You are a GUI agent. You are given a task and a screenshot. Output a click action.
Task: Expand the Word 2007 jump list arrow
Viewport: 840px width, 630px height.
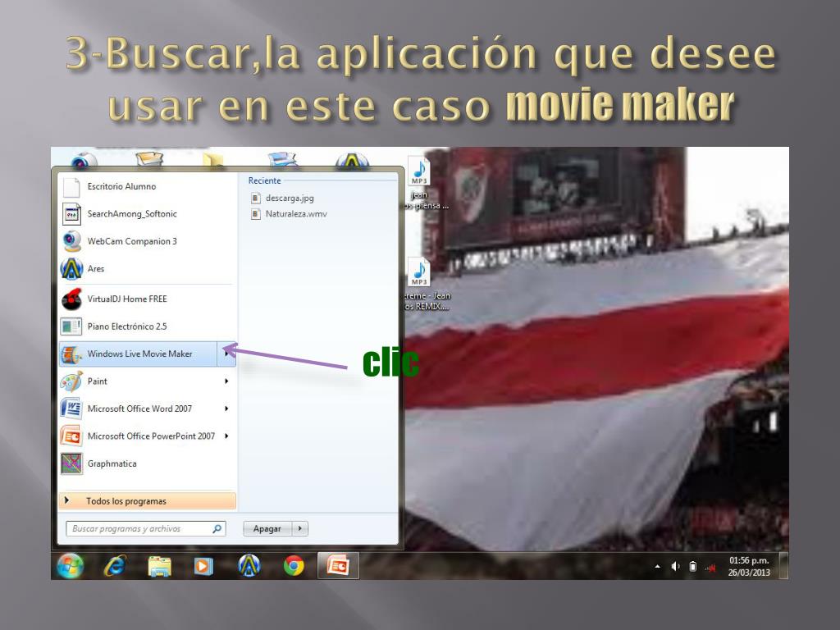pyautogui.click(x=226, y=409)
